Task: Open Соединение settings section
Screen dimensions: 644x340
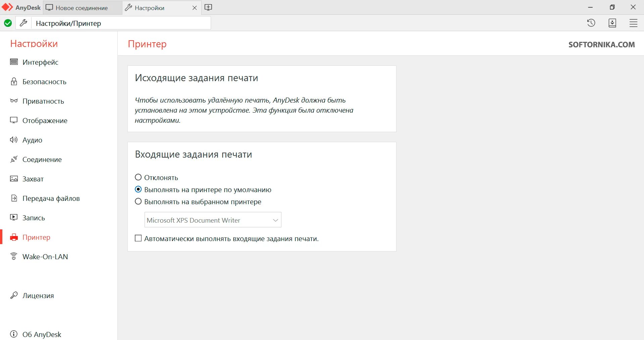Action: [x=42, y=159]
